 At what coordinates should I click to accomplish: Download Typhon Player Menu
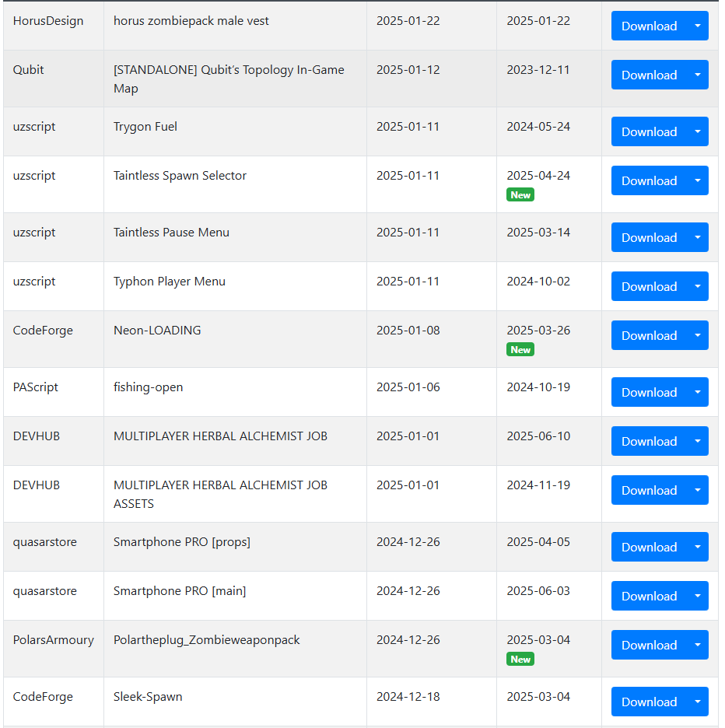[649, 286]
